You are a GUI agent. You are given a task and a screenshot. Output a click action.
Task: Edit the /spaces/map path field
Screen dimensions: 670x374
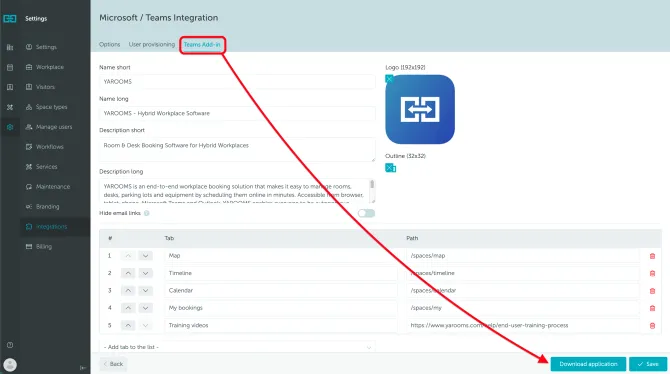(x=523, y=256)
